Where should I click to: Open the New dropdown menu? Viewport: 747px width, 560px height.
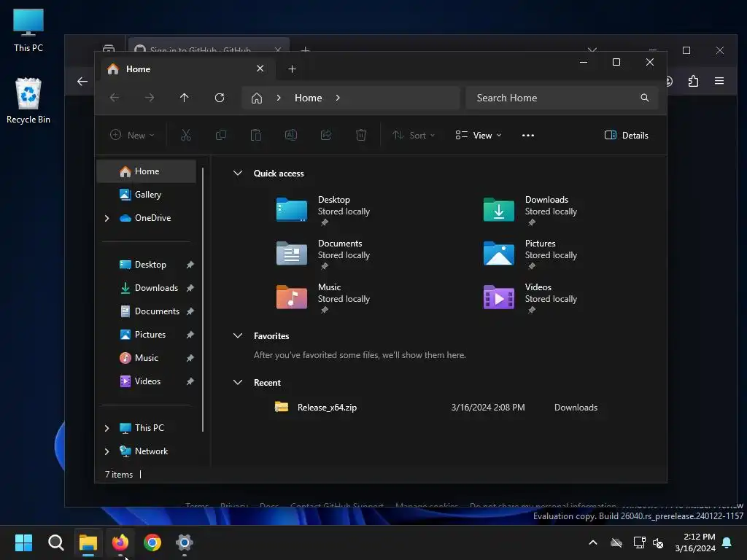click(x=132, y=135)
